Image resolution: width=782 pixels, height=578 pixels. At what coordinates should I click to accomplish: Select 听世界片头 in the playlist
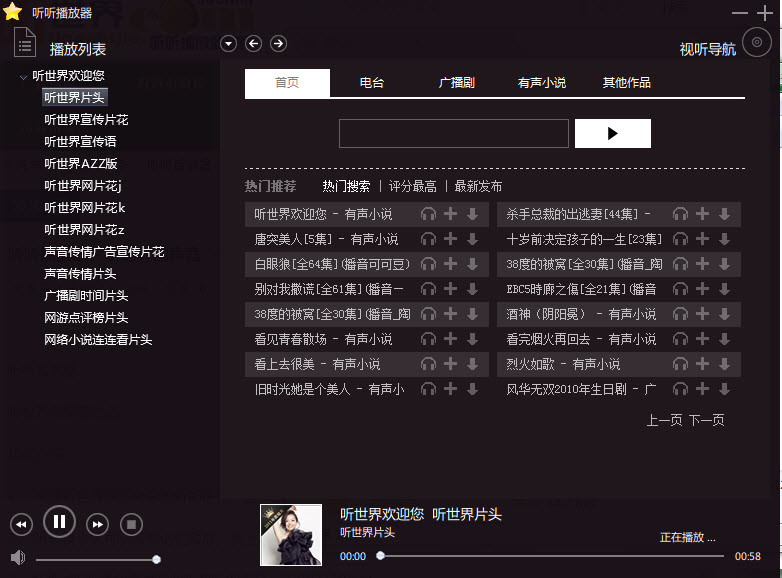pos(74,98)
